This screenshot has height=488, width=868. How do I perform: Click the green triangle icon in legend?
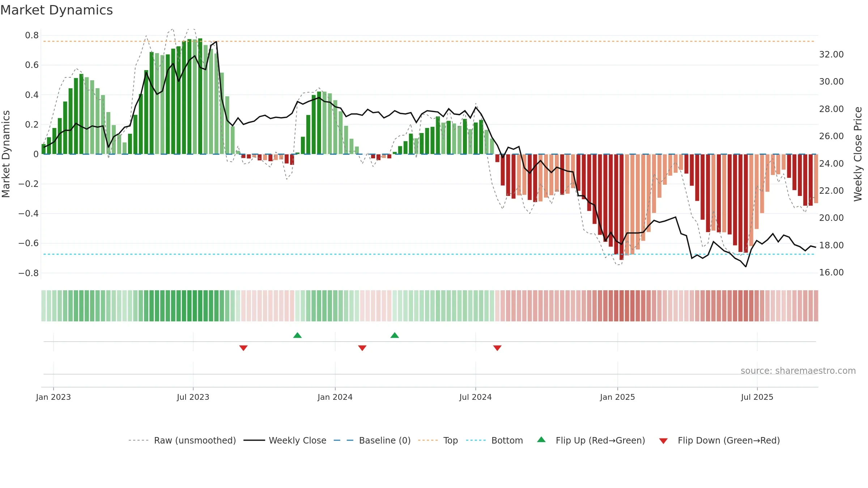pos(541,440)
